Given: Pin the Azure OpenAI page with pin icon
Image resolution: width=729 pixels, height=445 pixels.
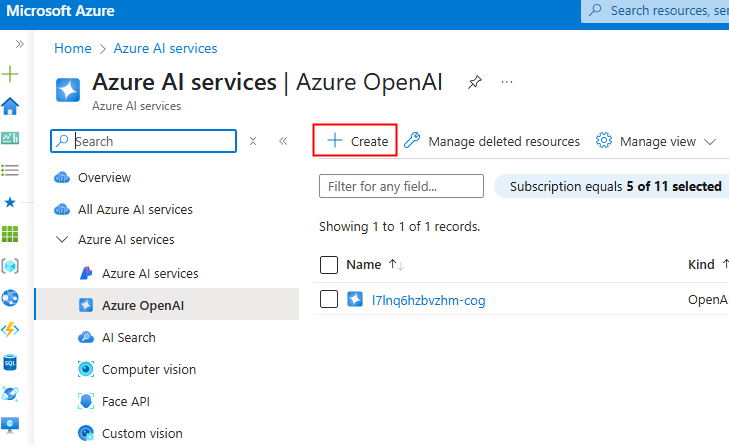Looking at the screenshot, I should pyautogui.click(x=474, y=82).
